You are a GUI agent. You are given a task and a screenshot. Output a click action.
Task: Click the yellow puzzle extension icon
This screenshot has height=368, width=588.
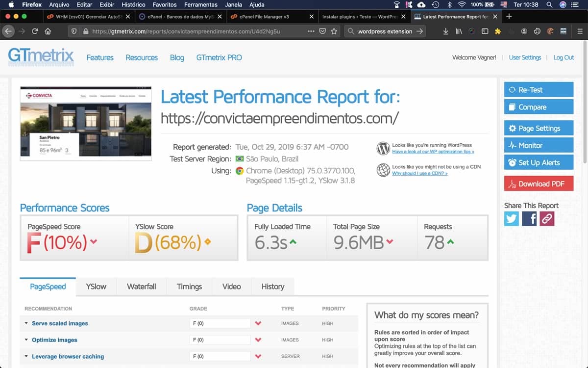498,31
